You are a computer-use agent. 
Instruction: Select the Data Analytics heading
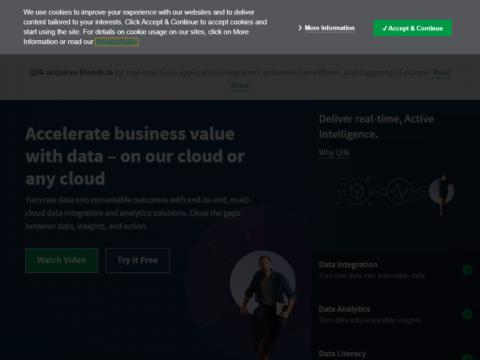tap(344, 309)
